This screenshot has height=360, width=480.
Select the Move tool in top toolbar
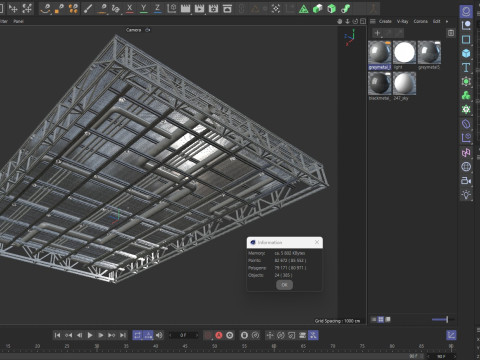click(13, 9)
